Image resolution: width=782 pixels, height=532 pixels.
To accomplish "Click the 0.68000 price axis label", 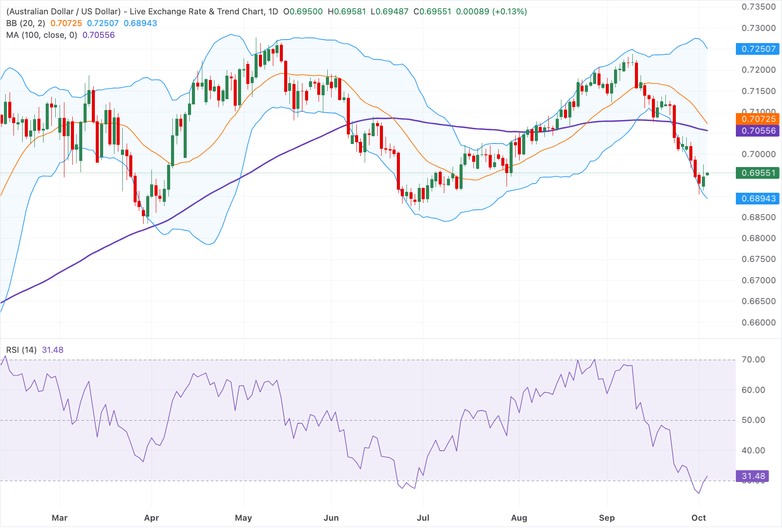I will (759, 238).
